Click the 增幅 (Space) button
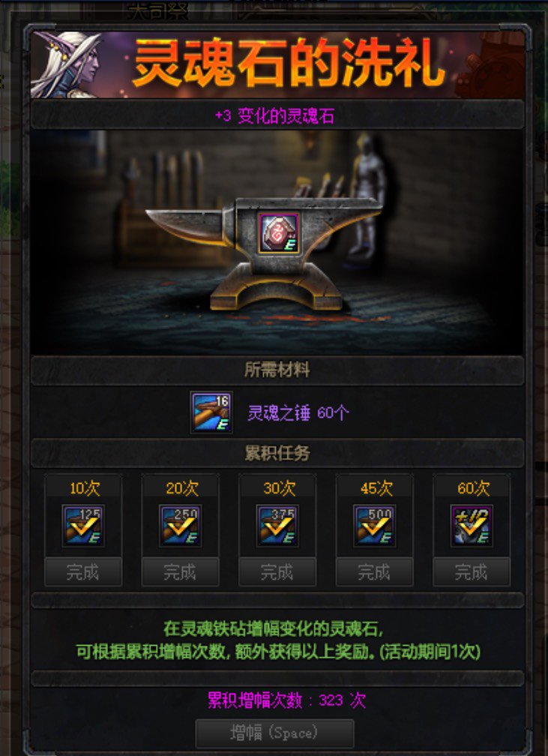548x756 pixels. (274, 733)
